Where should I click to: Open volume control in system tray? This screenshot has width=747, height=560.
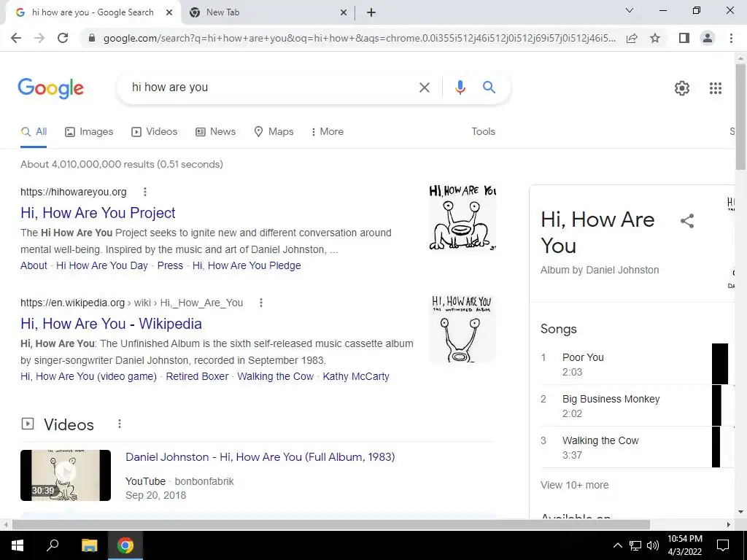click(x=653, y=545)
